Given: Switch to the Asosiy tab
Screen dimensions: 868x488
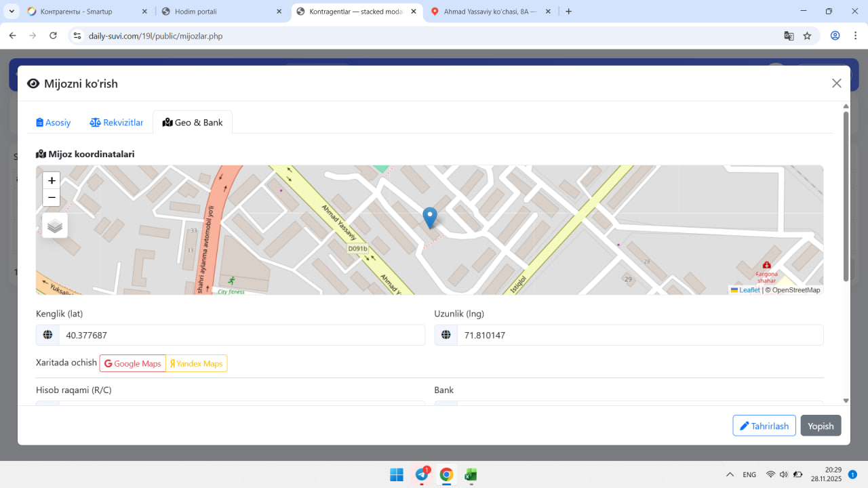Looking at the screenshot, I should [54, 123].
